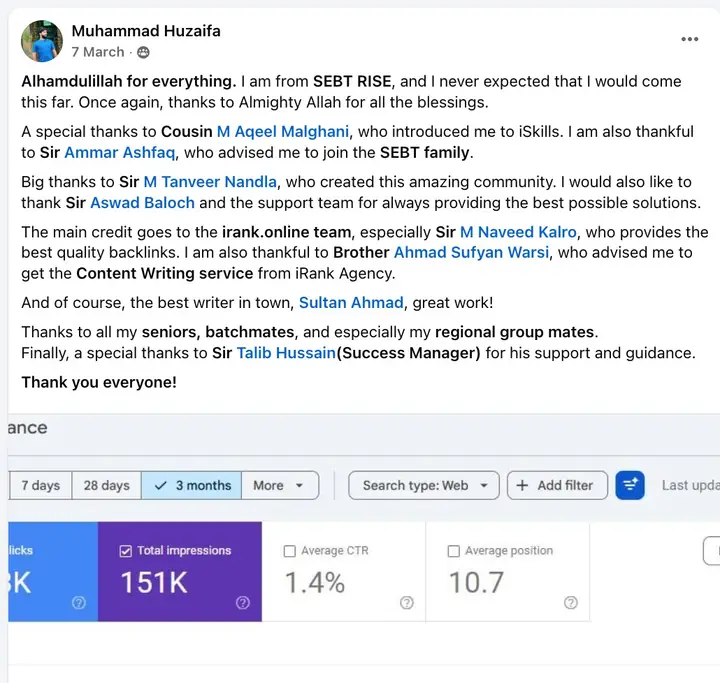Click help icon on Average position card

point(571,603)
